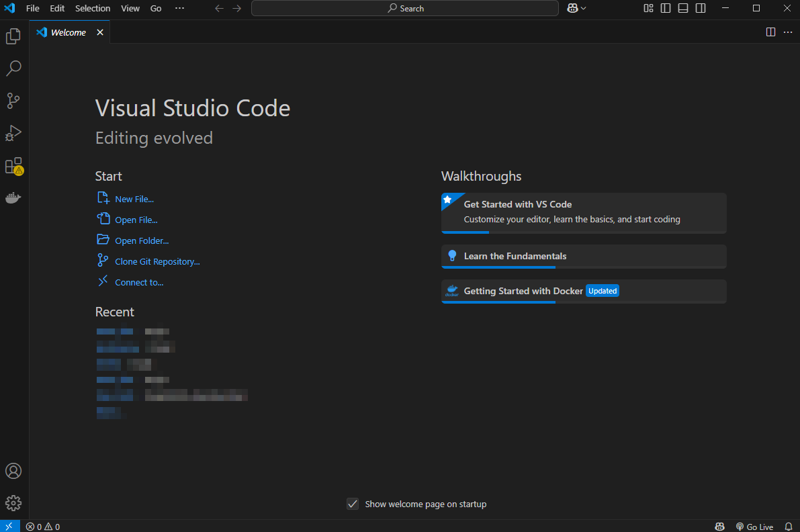Open the Go menu
This screenshot has height=532, width=800.
[156, 8]
